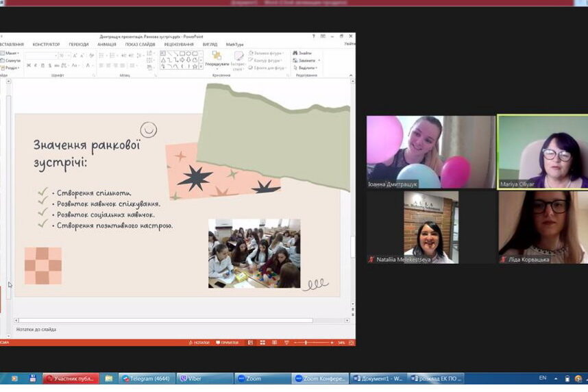Expand the Макет layout dropdown
This screenshot has height=392, width=588.
(12, 53)
